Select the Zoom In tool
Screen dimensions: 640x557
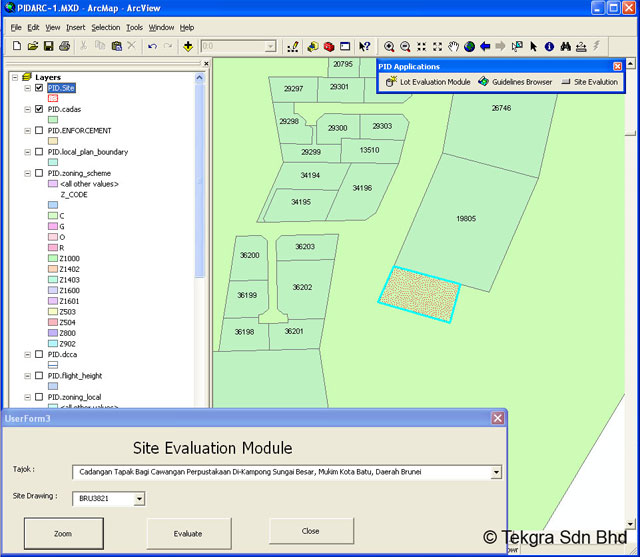[x=389, y=46]
